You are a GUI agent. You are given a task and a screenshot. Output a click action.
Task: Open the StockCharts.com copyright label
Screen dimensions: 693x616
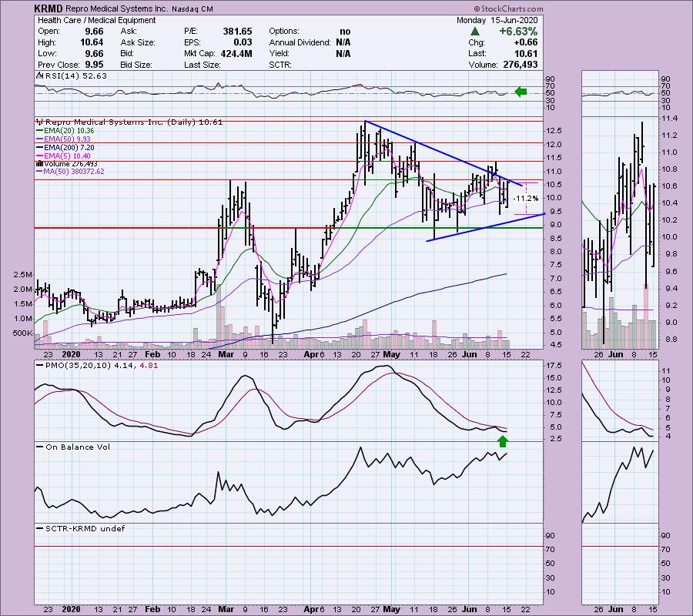tap(508, 8)
